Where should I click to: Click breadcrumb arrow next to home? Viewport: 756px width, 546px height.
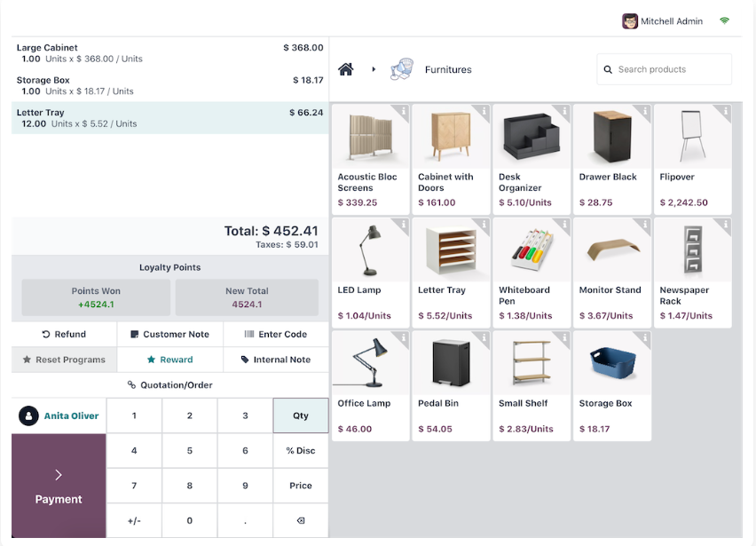point(374,69)
